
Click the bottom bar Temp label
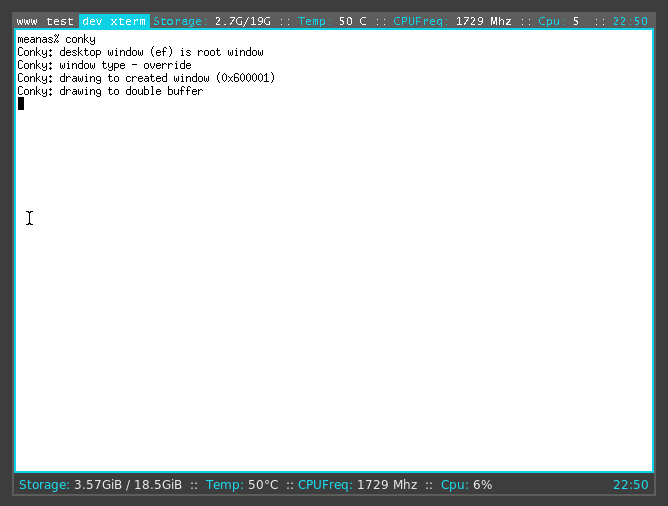point(225,485)
